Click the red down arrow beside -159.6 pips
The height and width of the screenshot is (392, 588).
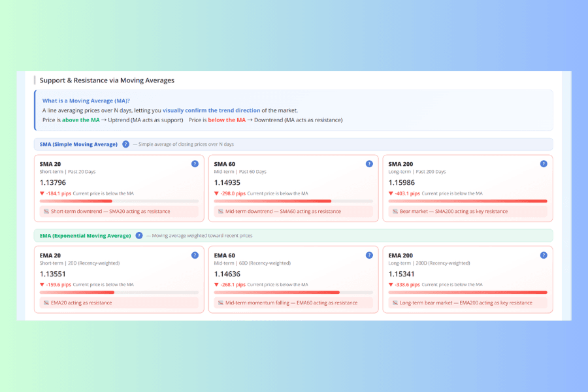[x=42, y=285]
